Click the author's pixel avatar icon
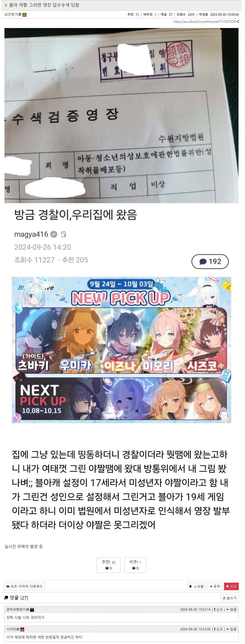 [x=25, y=15]
